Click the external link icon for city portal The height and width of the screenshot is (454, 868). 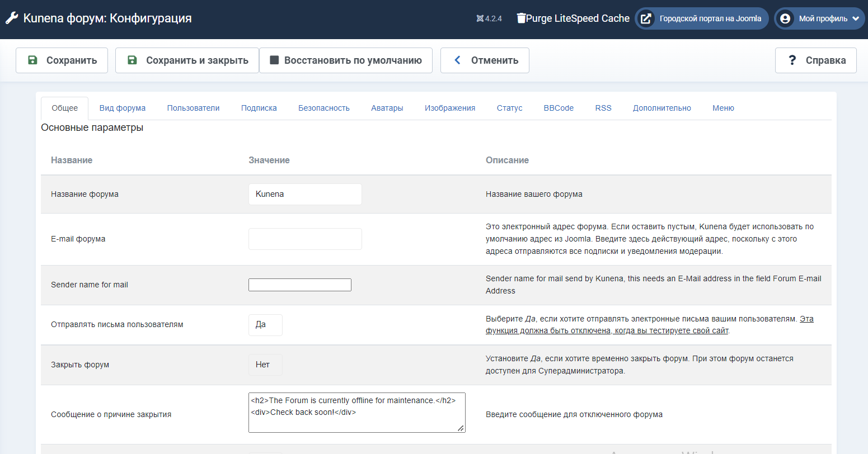(x=646, y=18)
